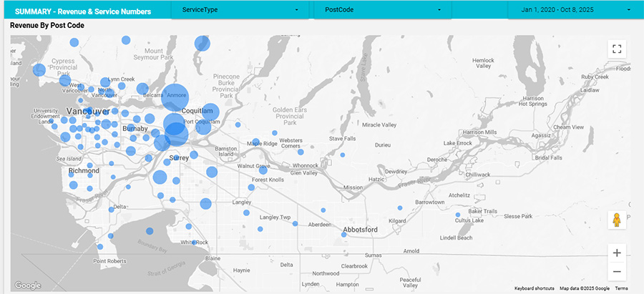
Task: Click the SUMMARY Revenue & Service Numbers title
Action: (82, 11)
